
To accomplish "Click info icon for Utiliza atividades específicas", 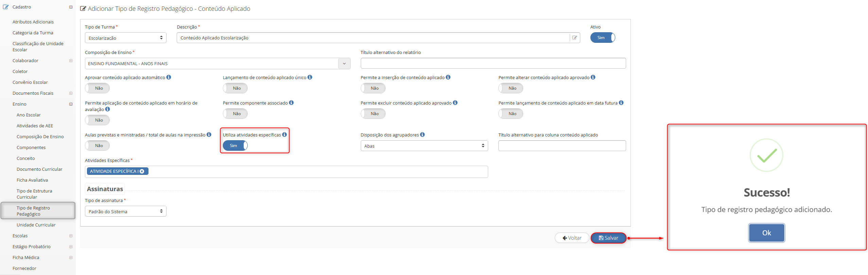I will pyautogui.click(x=284, y=135).
